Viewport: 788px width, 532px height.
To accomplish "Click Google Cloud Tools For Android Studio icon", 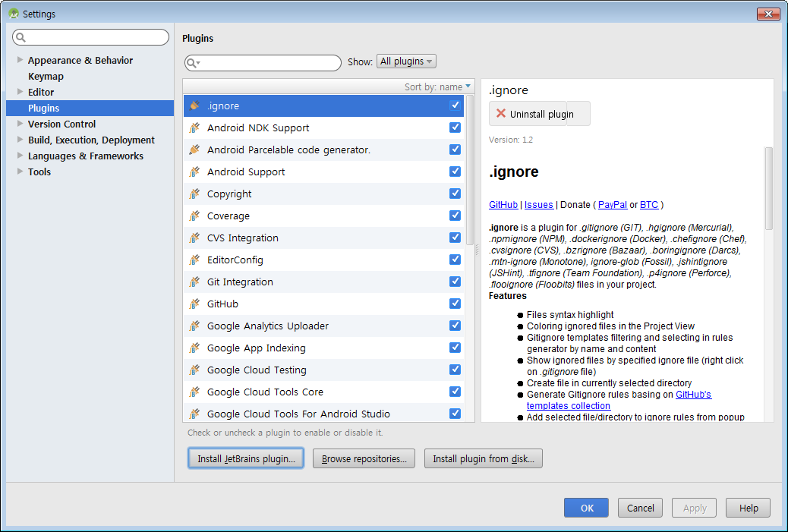I will click(194, 414).
